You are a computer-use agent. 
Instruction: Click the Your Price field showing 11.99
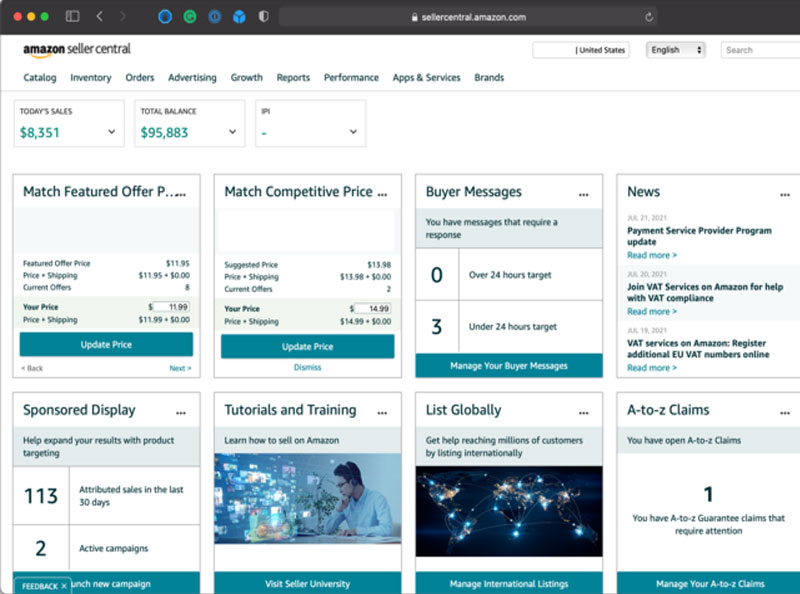(x=172, y=307)
